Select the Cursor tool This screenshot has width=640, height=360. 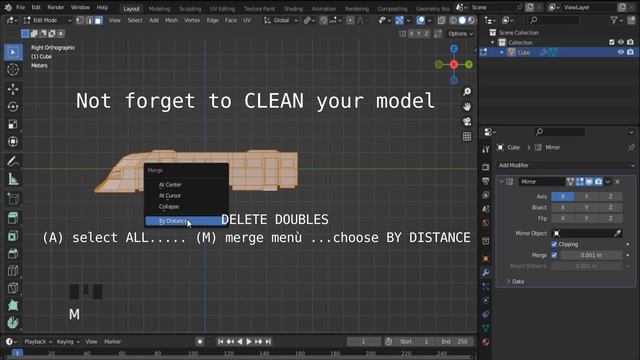pyautogui.click(x=13, y=70)
